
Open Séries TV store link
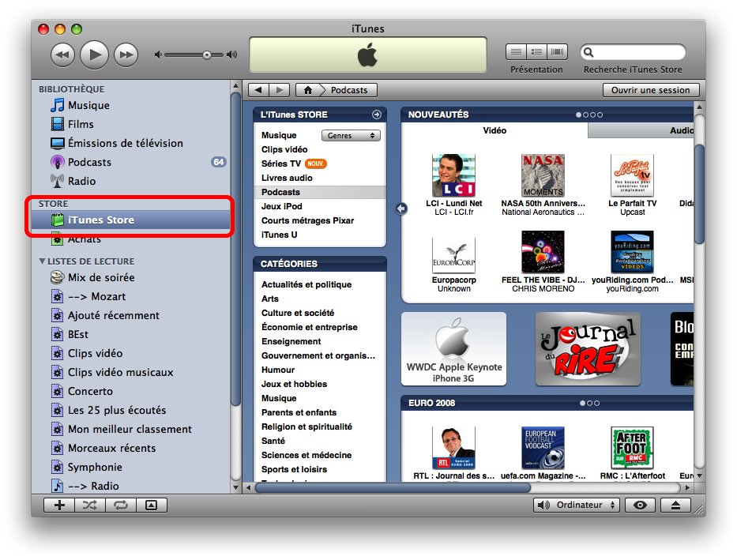281,163
